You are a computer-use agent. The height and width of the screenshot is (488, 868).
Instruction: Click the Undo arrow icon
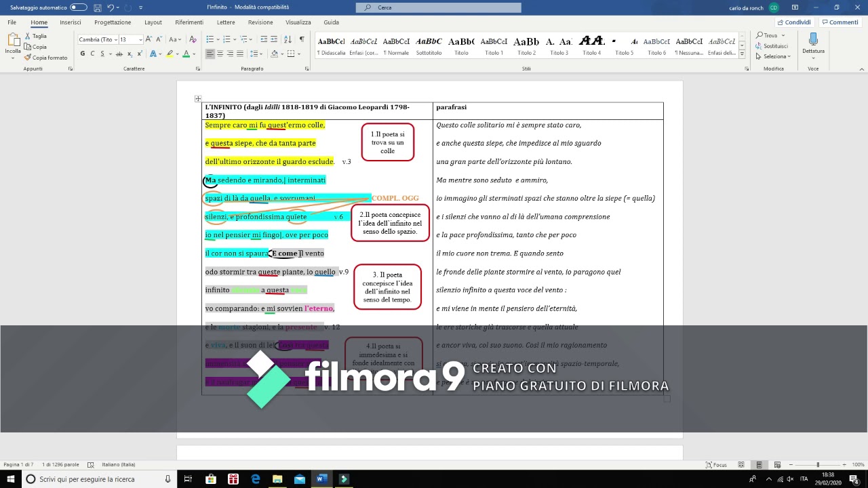111,7
